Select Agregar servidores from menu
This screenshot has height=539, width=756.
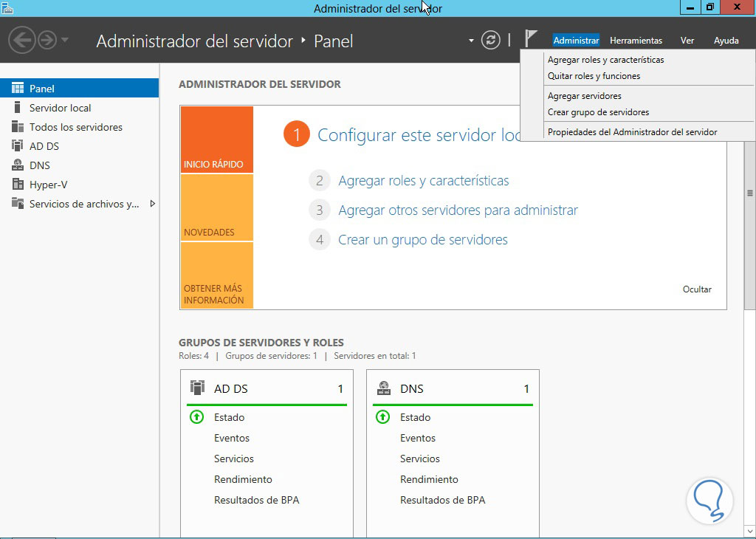[x=585, y=96]
